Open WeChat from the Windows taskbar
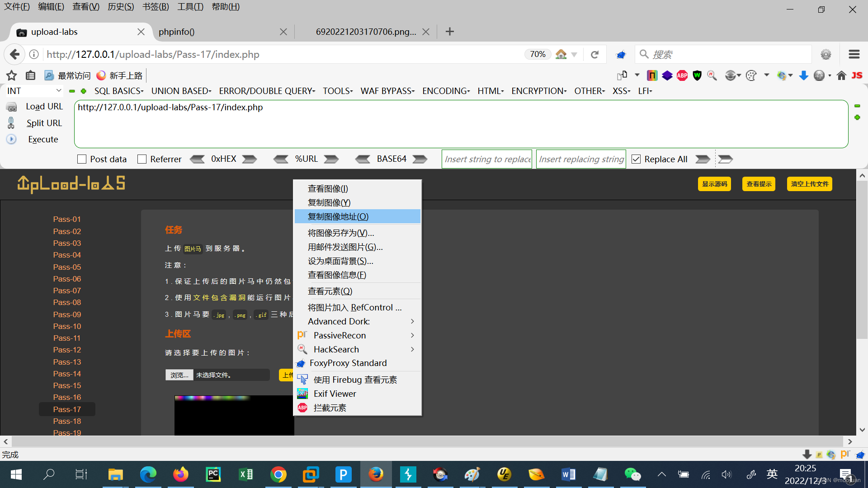This screenshot has height=488, width=868. coord(632,474)
